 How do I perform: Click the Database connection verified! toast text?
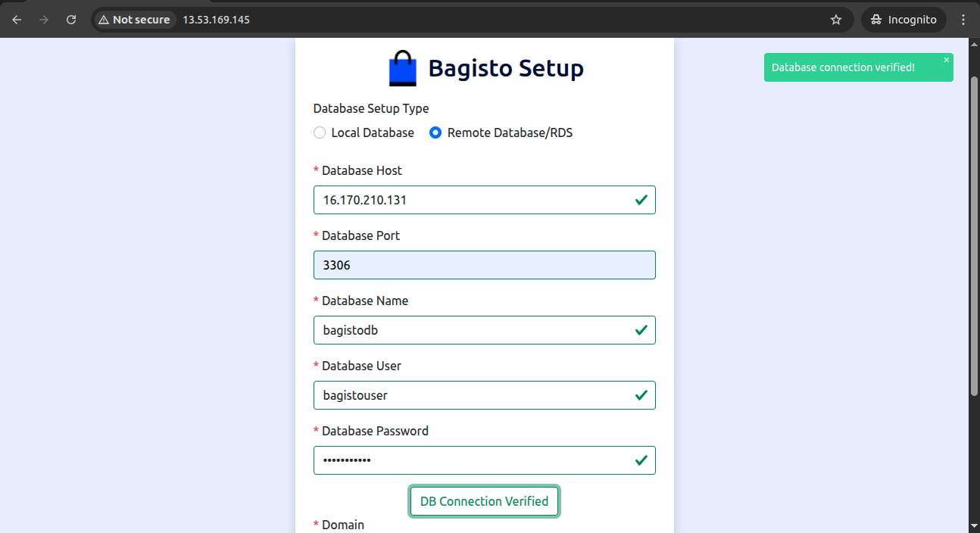(843, 67)
